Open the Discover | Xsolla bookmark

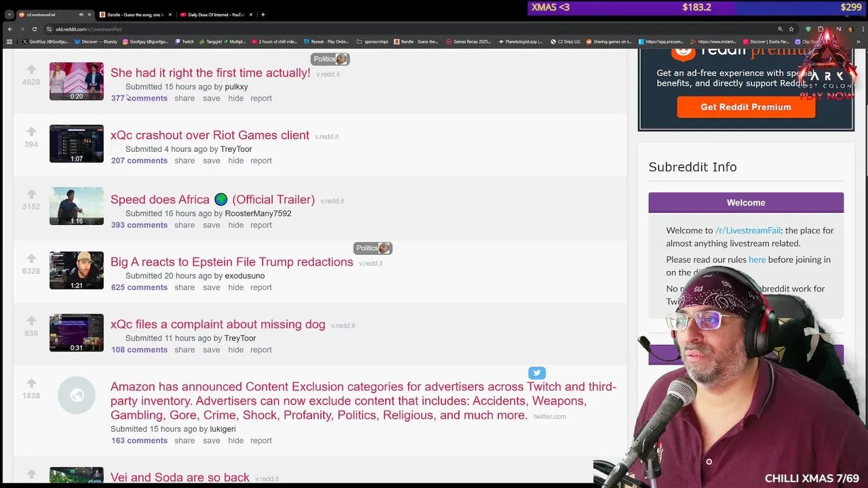[x=766, y=41]
